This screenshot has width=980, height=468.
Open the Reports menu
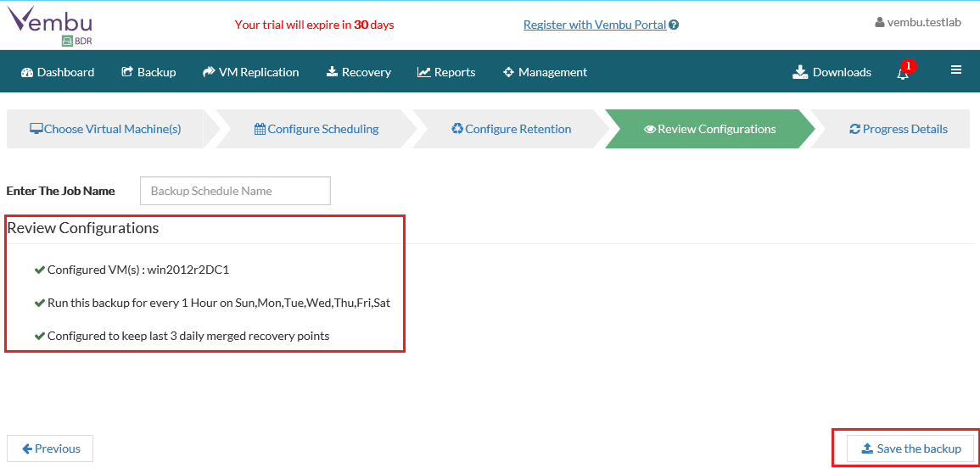pyautogui.click(x=446, y=72)
